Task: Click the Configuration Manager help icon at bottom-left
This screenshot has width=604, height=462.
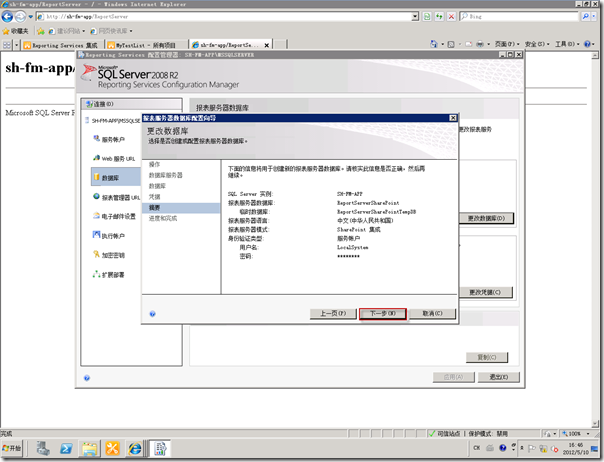Action: click(x=87, y=378)
